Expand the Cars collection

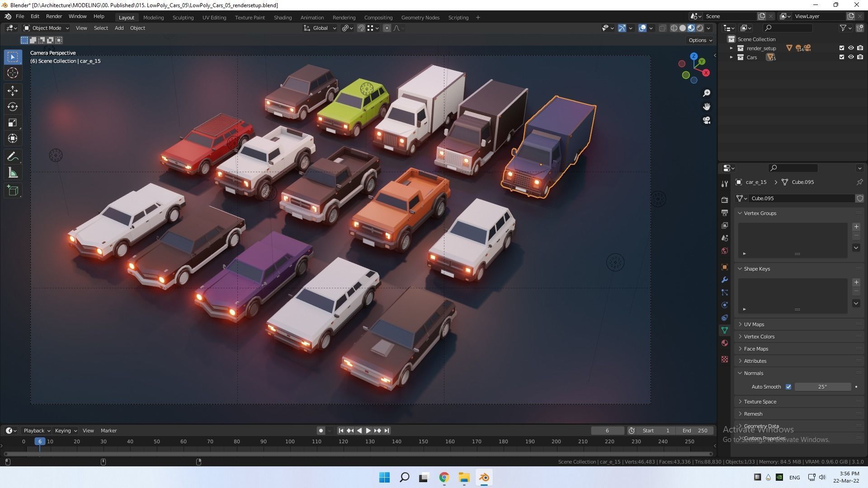point(731,57)
